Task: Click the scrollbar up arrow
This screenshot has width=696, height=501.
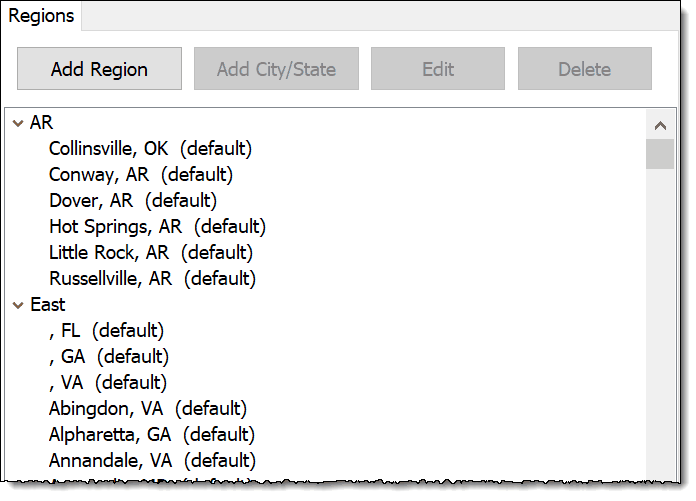Action: 659,125
